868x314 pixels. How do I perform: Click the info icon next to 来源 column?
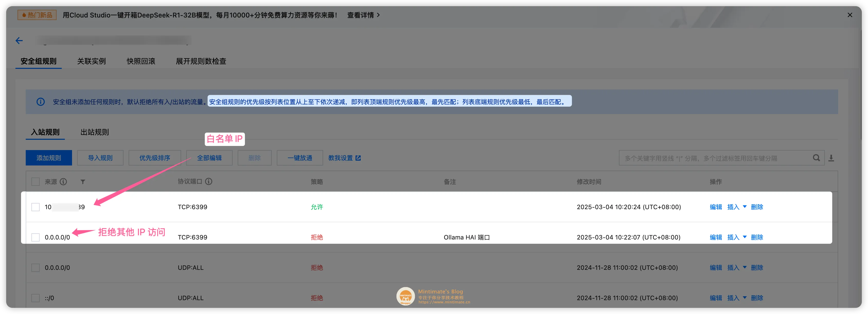(64, 181)
